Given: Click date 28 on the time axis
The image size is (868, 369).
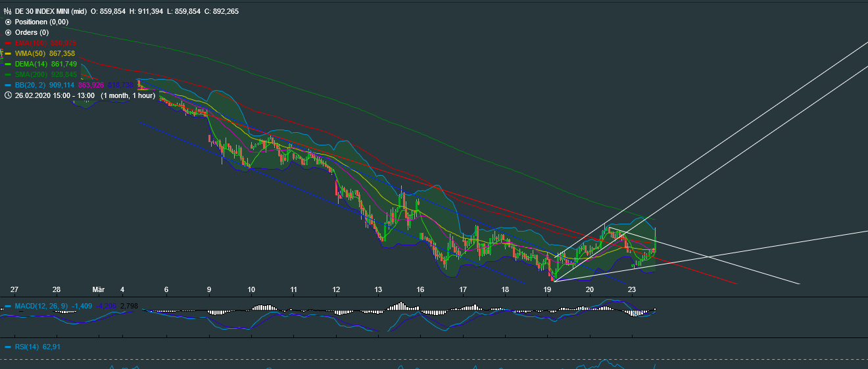Looking at the screenshot, I should click(57, 289).
